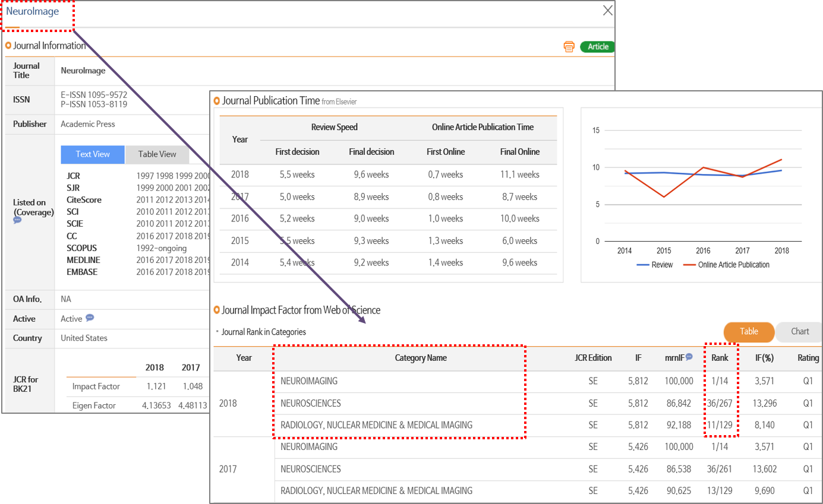Image resolution: width=823 pixels, height=504 pixels.
Task: Switch journal rank display to Chart
Action: [800, 332]
